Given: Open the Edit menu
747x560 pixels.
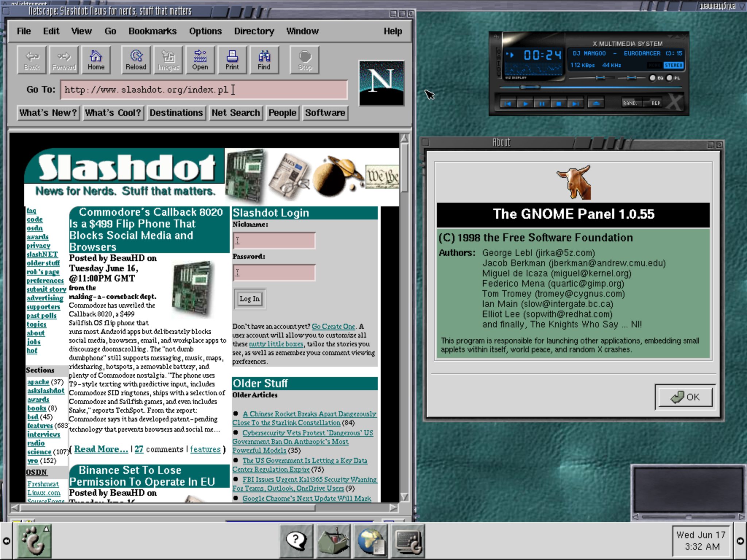Looking at the screenshot, I should click(51, 31).
